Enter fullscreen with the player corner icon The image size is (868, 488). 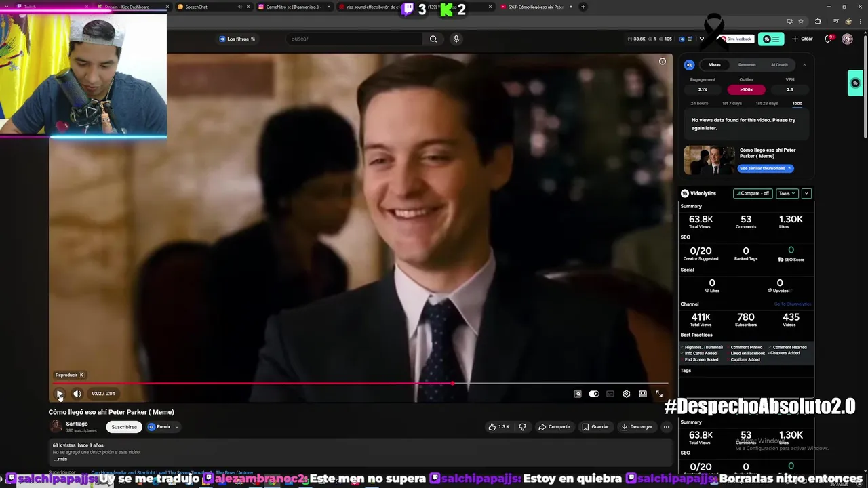click(x=659, y=394)
